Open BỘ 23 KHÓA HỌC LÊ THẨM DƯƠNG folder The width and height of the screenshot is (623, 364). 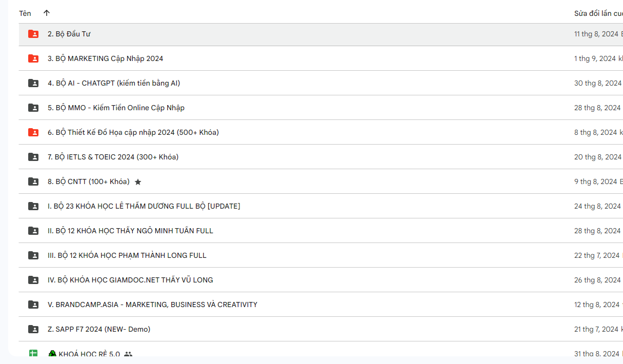tap(144, 206)
